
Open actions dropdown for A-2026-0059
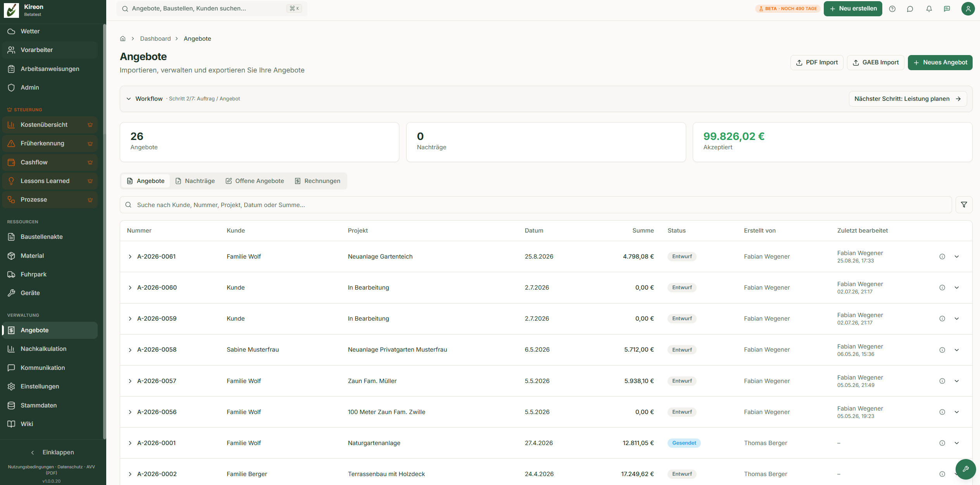(957, 319)
